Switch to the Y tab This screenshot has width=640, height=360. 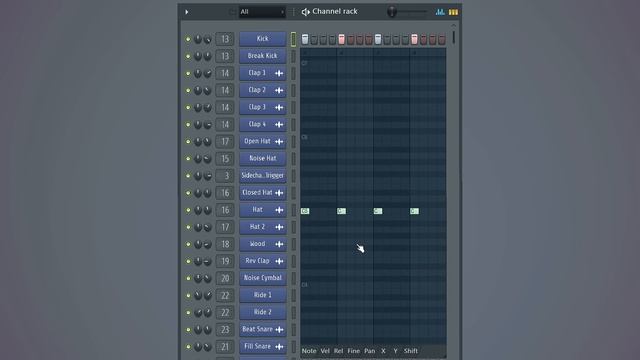395,351
